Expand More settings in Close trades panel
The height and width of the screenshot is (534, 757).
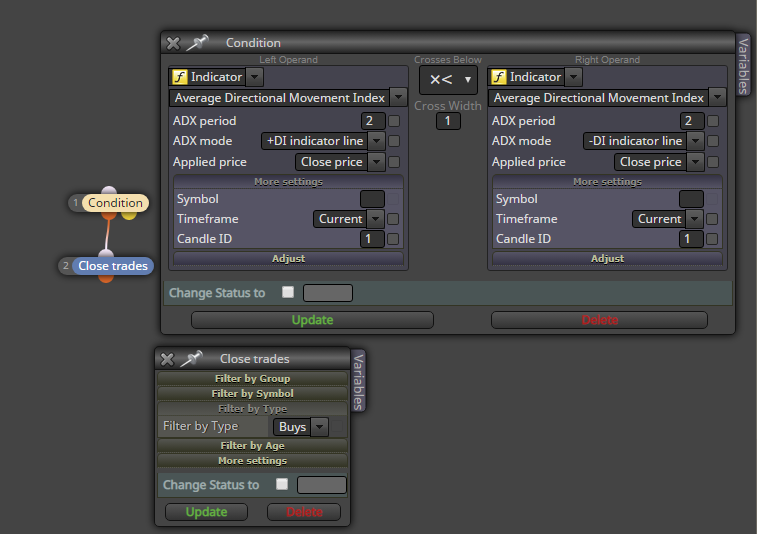(x=252, y=461)
